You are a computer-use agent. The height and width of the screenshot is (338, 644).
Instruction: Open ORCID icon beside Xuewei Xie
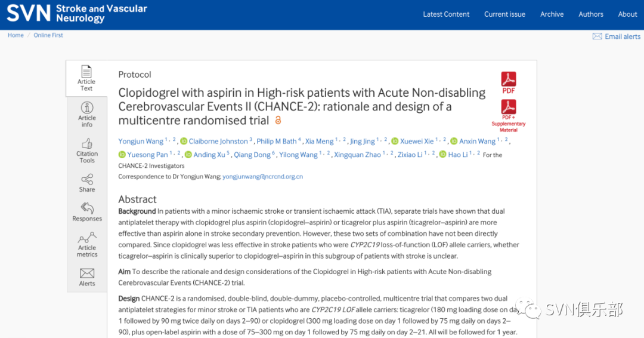395,141
